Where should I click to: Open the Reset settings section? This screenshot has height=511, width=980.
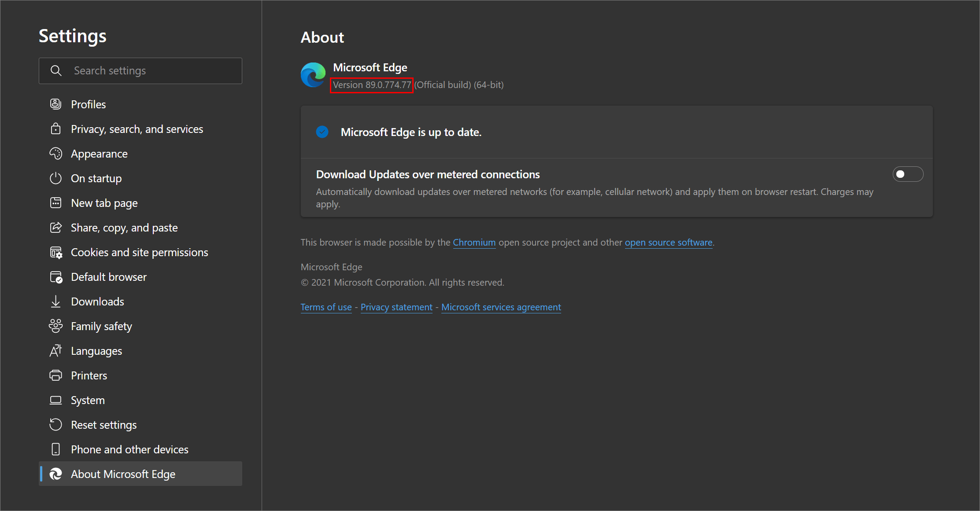click(104, 424)
